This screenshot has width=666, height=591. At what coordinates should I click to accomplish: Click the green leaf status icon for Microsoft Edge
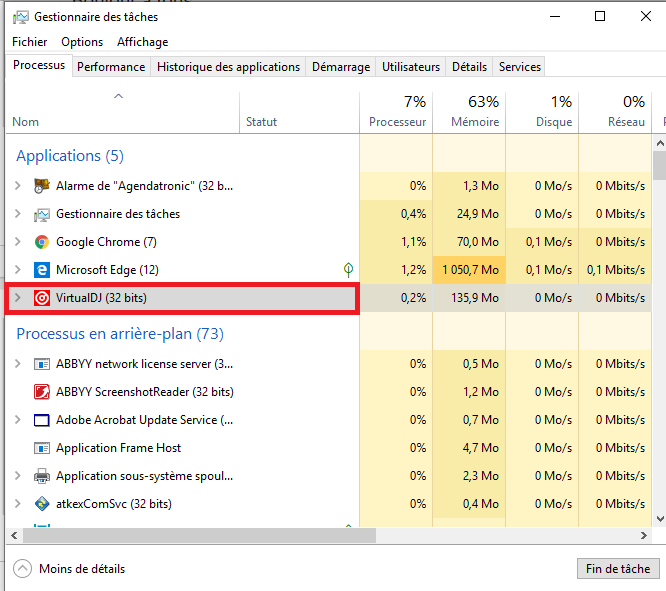pyautogui.click(x=348, y=269)
